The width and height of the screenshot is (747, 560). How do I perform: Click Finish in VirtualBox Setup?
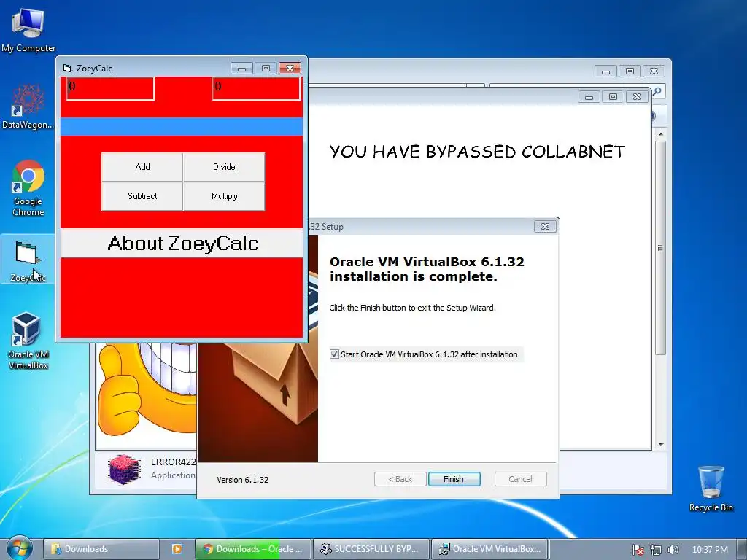point(454,479)
